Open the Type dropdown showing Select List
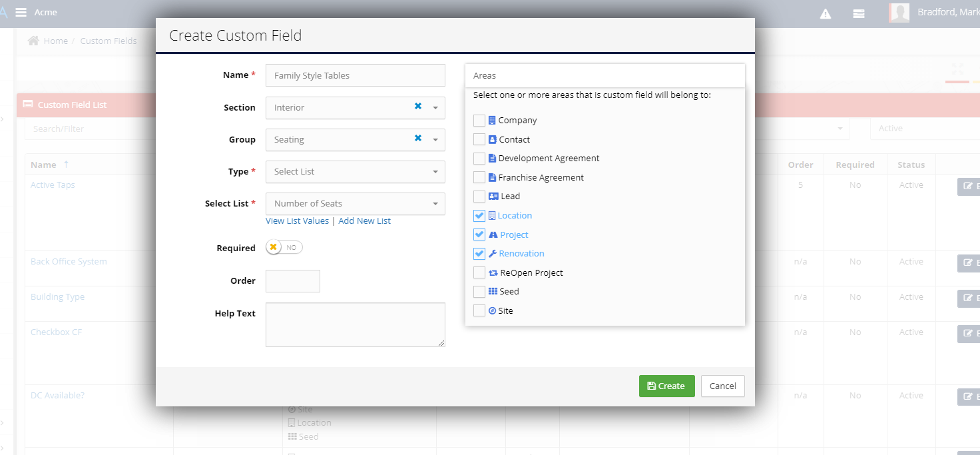The width and height of the screenshot is (980, 455). pos(355,172)
